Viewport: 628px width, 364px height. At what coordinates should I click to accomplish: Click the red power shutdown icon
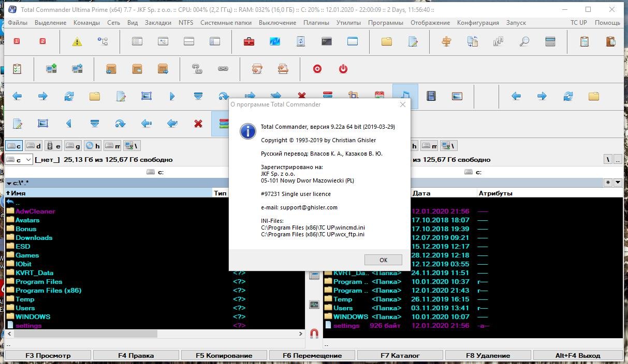(x=343, y=69)
